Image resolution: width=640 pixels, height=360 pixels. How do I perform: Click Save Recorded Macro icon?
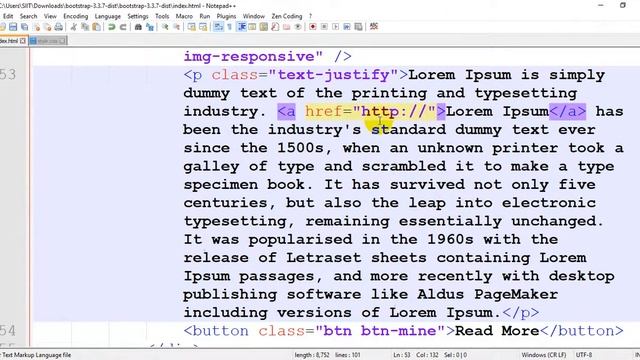tap(358, 27)
